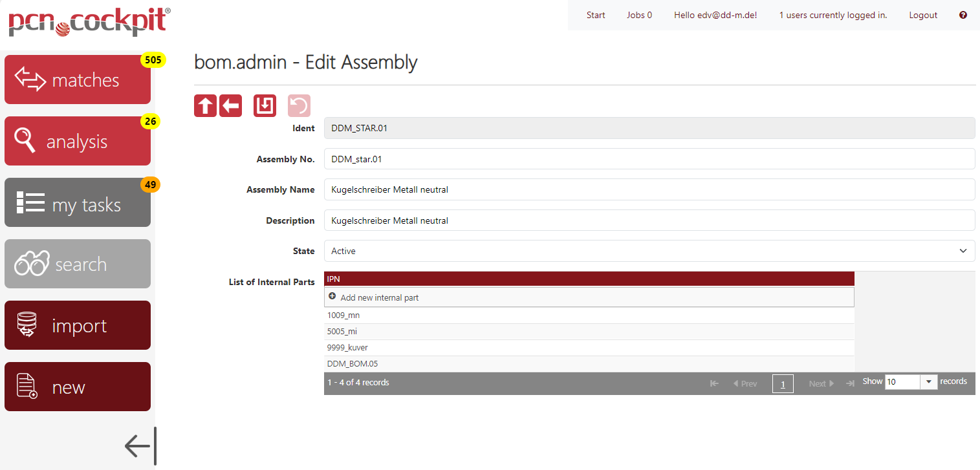Click the up arrow toolbar icon

click(x=205, y=106)
